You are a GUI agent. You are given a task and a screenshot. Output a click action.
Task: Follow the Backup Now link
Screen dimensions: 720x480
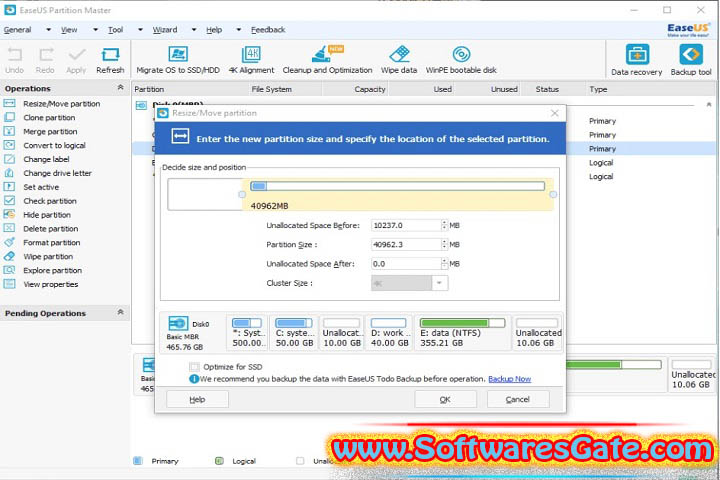pos(509,379)
